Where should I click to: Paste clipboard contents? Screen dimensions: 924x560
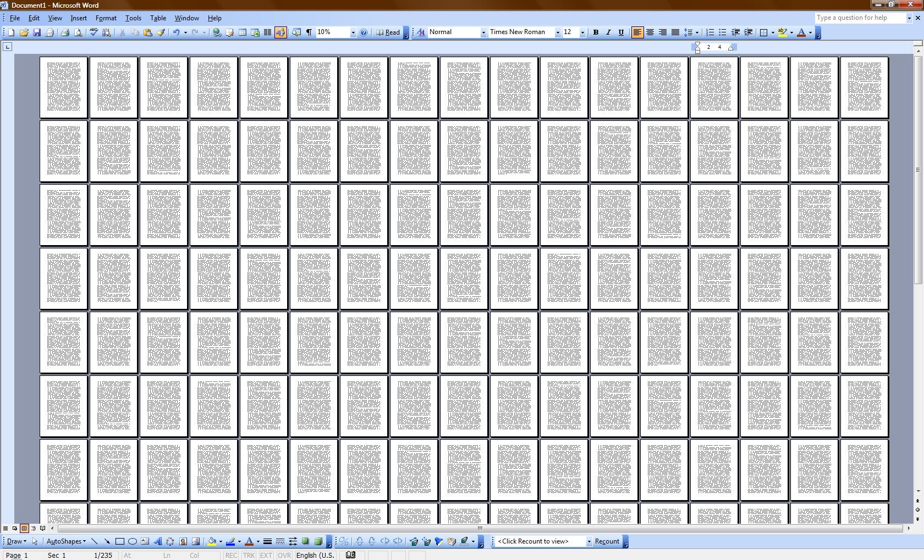coord(147,32)
